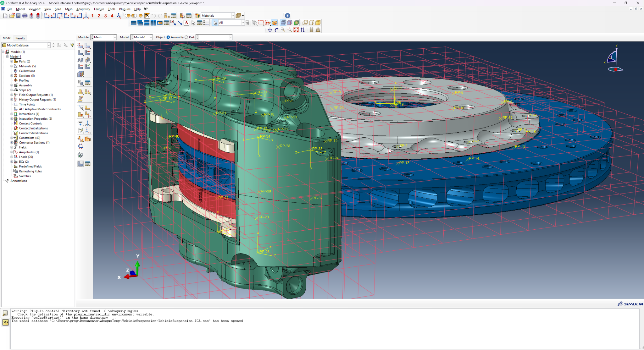
Task: Click the Seed Part Instance tool
Action: coord(80,46)
